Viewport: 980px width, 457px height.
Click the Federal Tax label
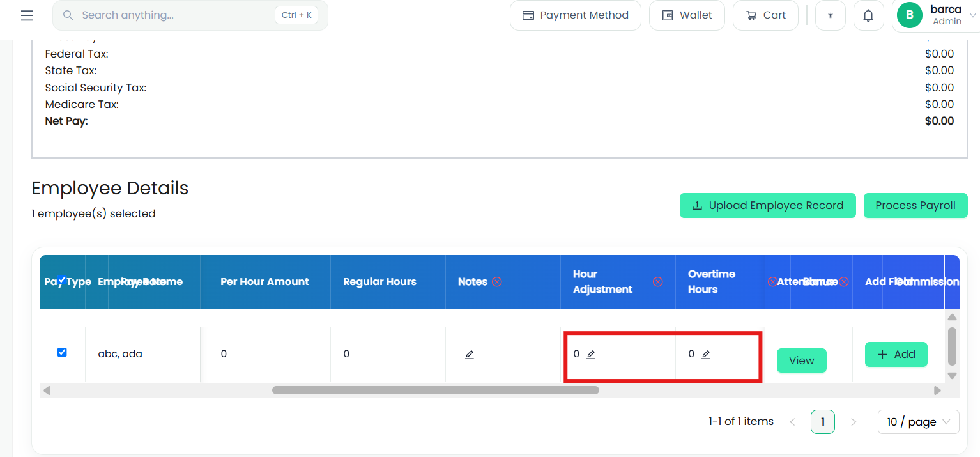click(77, 54)
